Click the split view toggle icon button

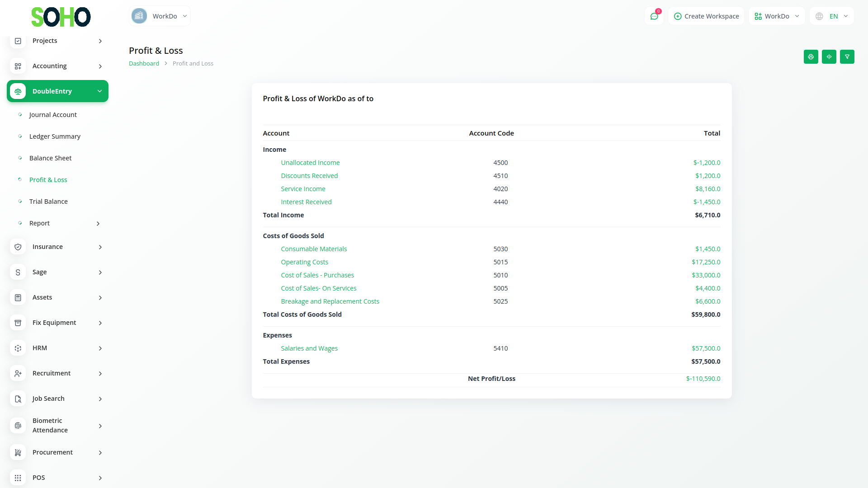(x=829, y=57)
